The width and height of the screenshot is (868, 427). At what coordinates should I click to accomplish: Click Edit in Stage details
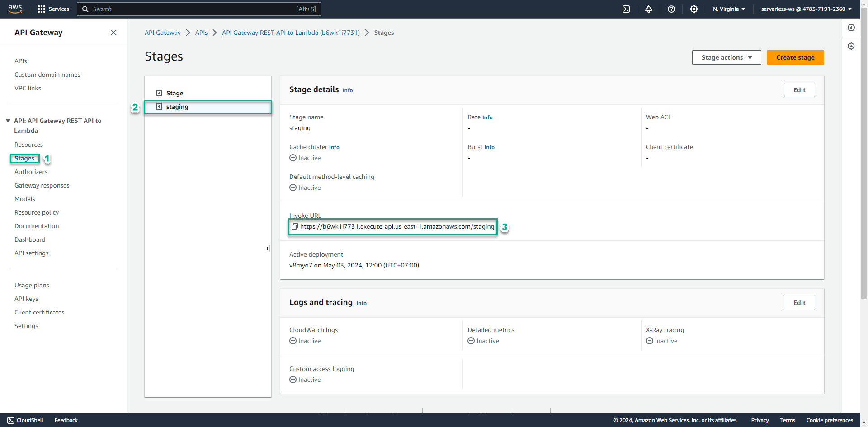[799, 90]
